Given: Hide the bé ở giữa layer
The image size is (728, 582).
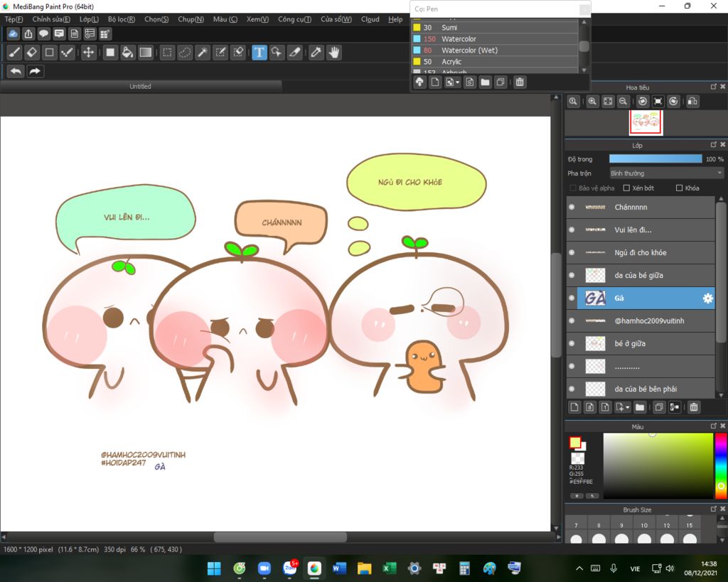Looking at the screenshot, I should point(572,343).
